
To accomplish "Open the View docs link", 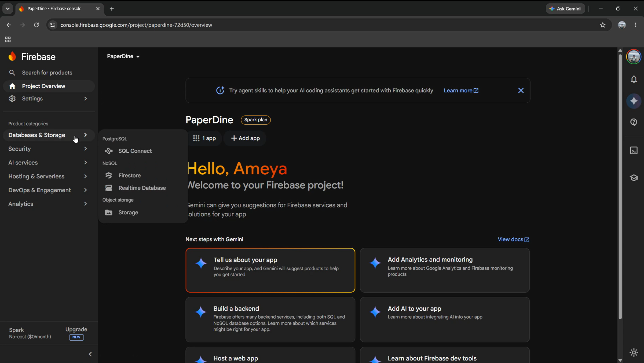I will (514, 239).
